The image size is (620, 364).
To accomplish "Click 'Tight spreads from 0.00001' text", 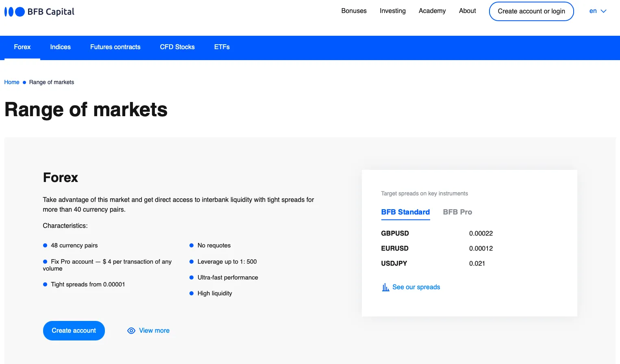I will point(88,284).
